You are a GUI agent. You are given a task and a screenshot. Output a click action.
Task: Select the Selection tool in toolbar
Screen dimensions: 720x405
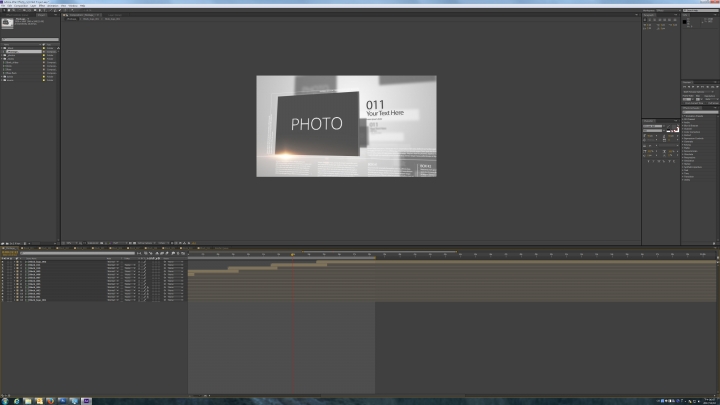(x=4, y=10)
